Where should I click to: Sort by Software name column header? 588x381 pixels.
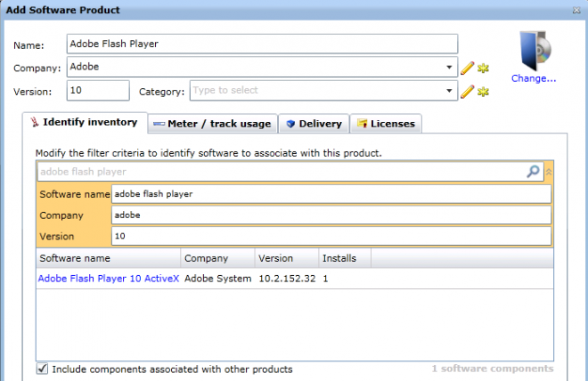pos(109,258)
